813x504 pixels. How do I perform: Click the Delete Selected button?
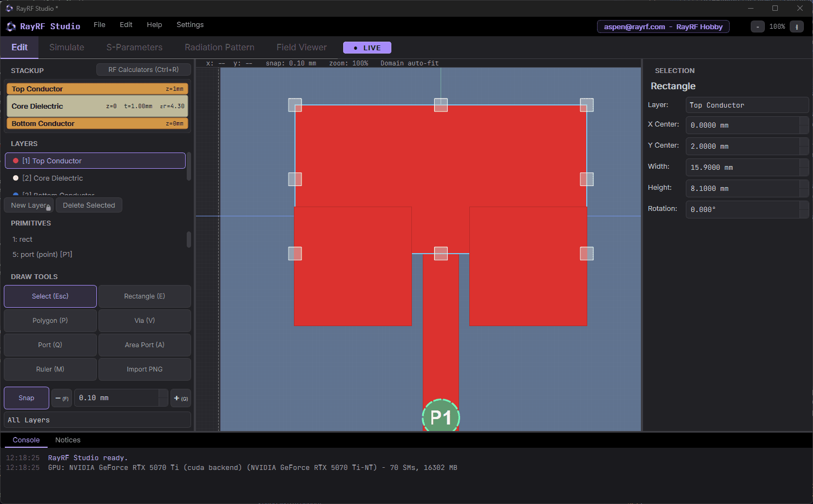click(89, 205)
